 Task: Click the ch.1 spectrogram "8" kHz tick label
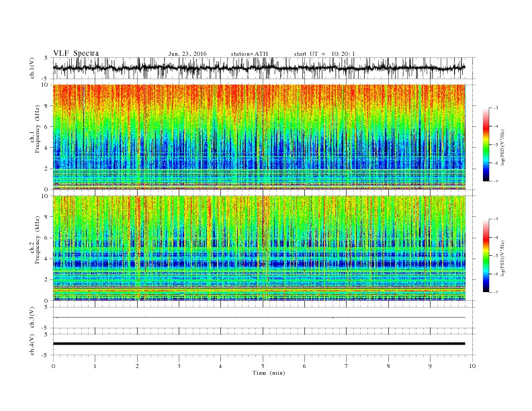point(47,106)
